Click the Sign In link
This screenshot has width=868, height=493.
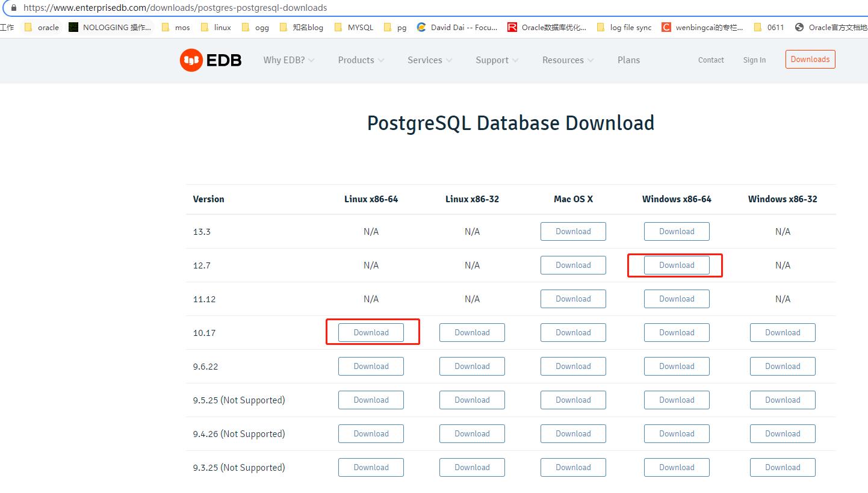(x=754, y=60)
